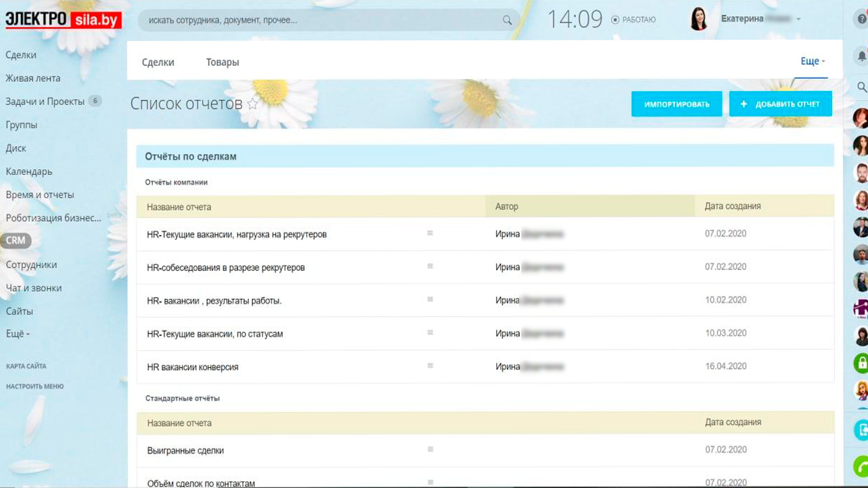Viewport: 868px width, 488px height.
Task: Click the search input field
Action: pyautogui.click(x=316, y=20)
